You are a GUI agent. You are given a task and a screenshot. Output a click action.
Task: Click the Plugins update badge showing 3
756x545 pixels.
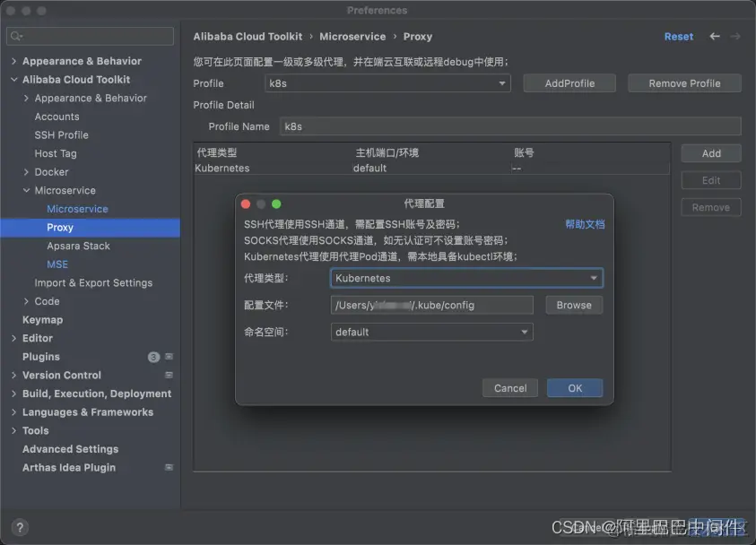coord(155,357)
